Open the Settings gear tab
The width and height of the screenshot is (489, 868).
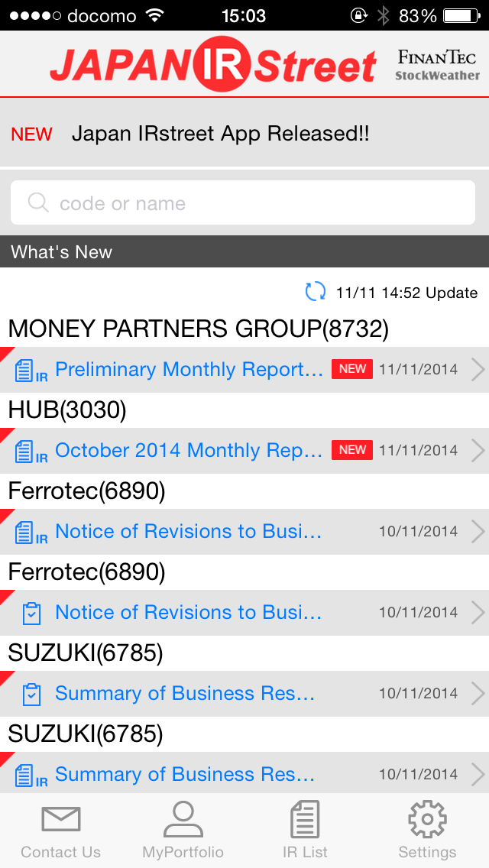[x=427, y=831]
